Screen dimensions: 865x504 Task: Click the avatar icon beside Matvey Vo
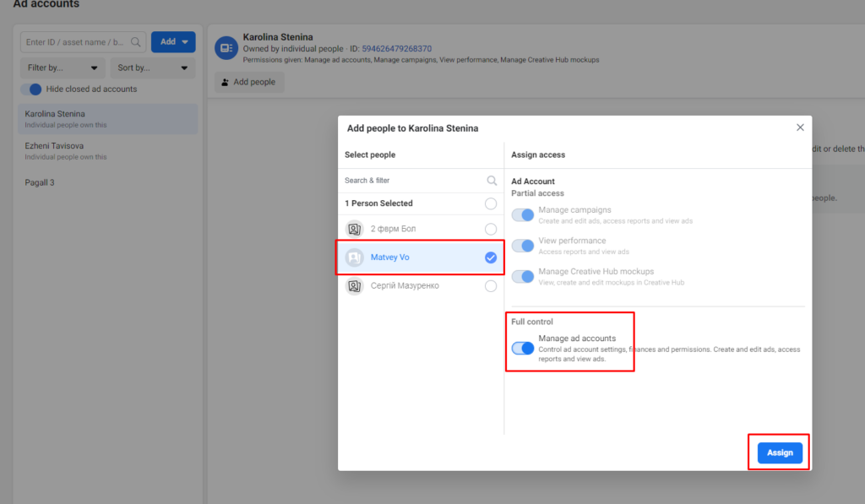click(x=356, y=257)
